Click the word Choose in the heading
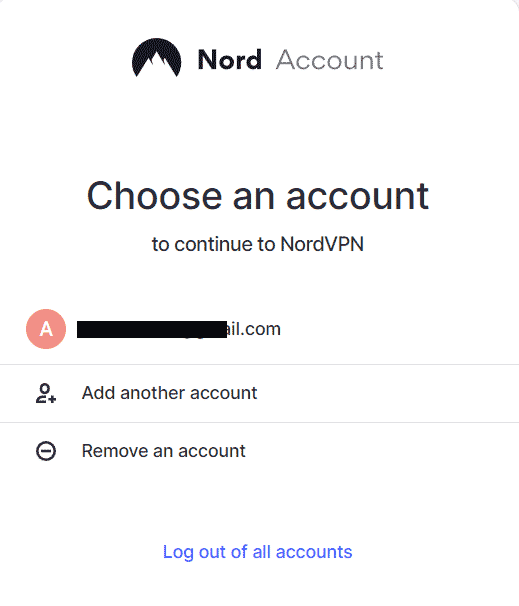Screen dimensions: 519x606 click(x=155, y=196)
